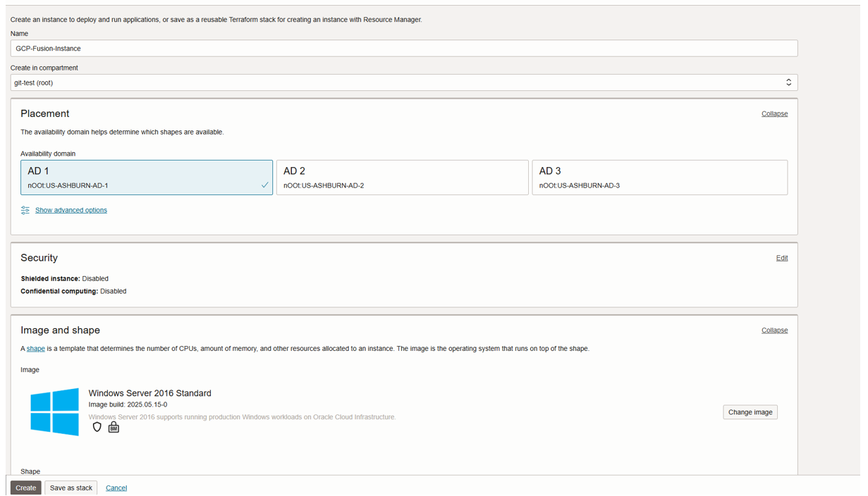Image resolution: width=868 pixels, height=496 pixels.
Task: Click the bare metal (BM) icon
Action: click(114, 427)
